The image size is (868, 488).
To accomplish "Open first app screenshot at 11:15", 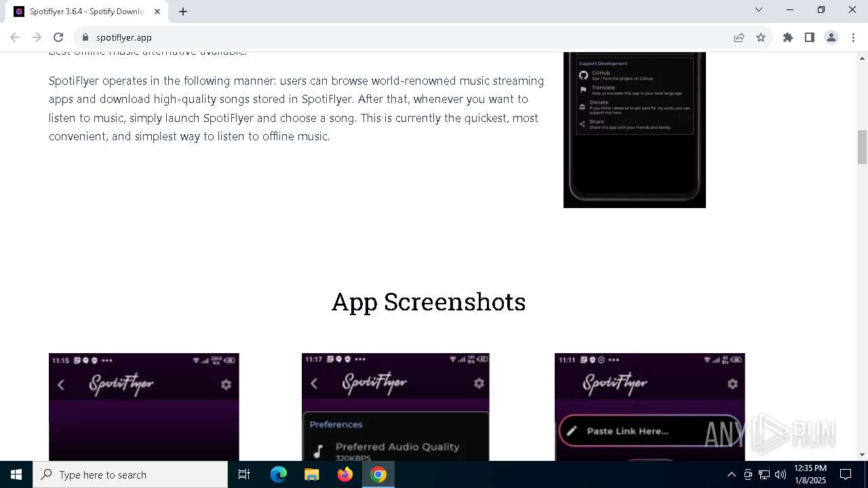I will 144,407.
